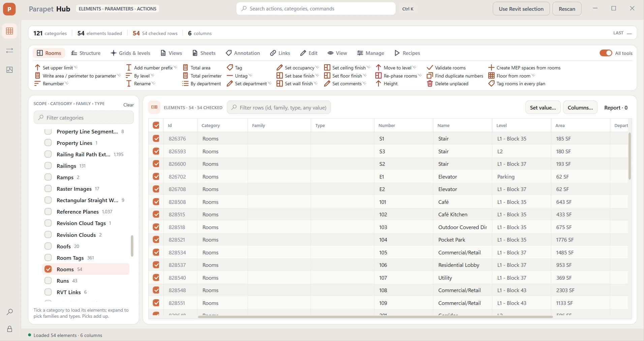The width and height of the screenshot is (644, 341).
Task: Click the Set upper limit tool icon
Action: 37,68
